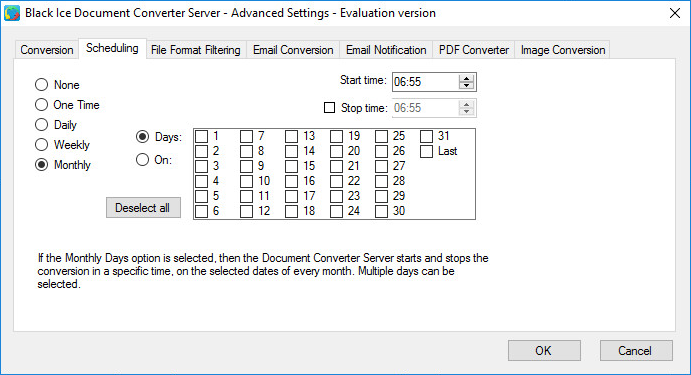691x375 pixels.
Task: Check day 28 checkbox
Action: [381, 181]
